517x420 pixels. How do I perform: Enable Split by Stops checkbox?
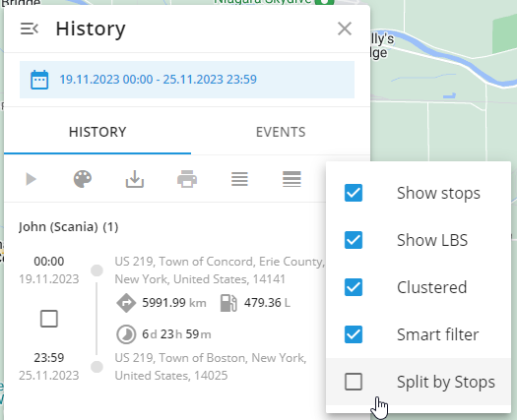click(x=354, y=382)
